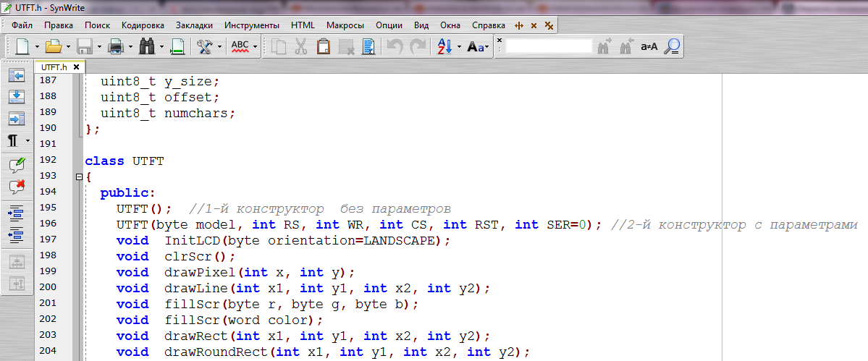Viewport: 868px width, 361px height.
Task: Click the magnifier search options icon
Action: 673,47
